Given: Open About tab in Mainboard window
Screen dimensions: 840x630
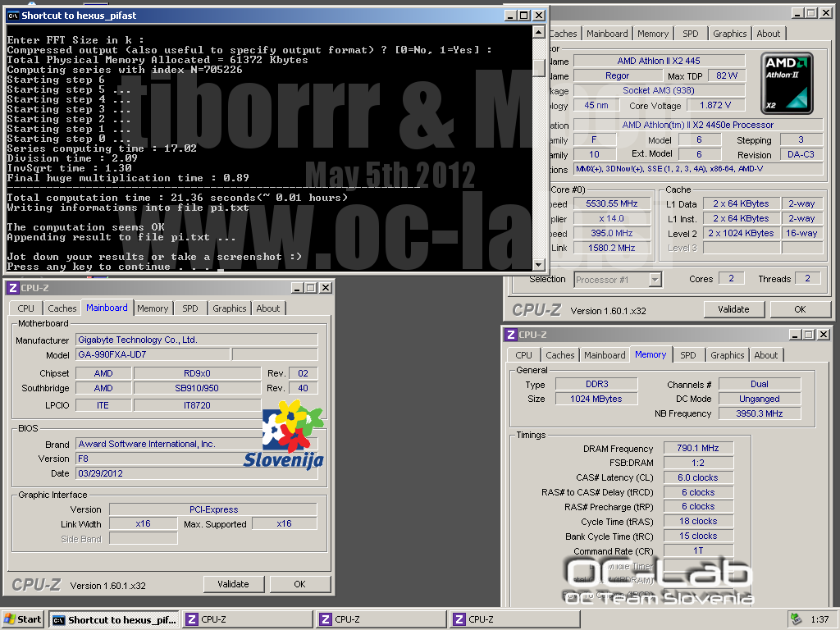Looking at the screenshot, I should point(268,308).
